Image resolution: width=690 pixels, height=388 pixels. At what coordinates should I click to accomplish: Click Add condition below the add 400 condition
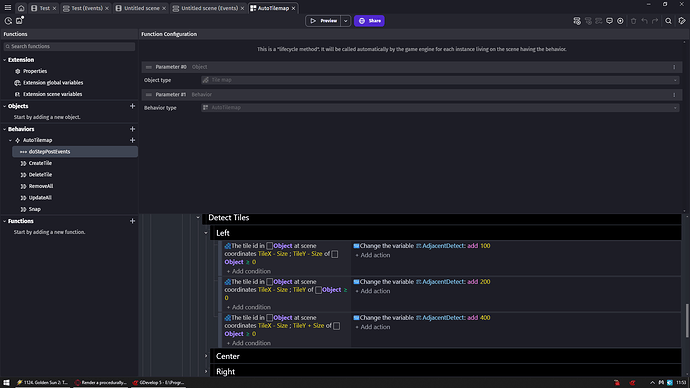click(x=249, y=343)
